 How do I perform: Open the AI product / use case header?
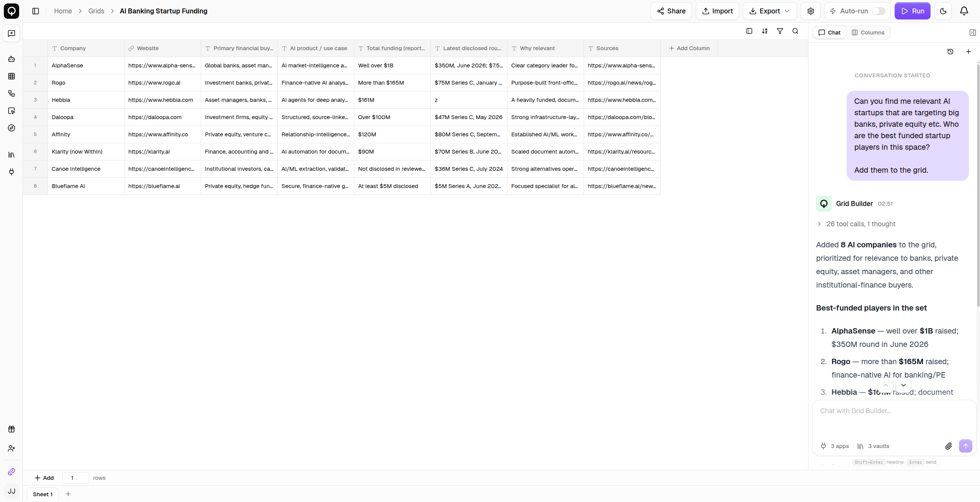pyautogui.click(x=316, y=48)
